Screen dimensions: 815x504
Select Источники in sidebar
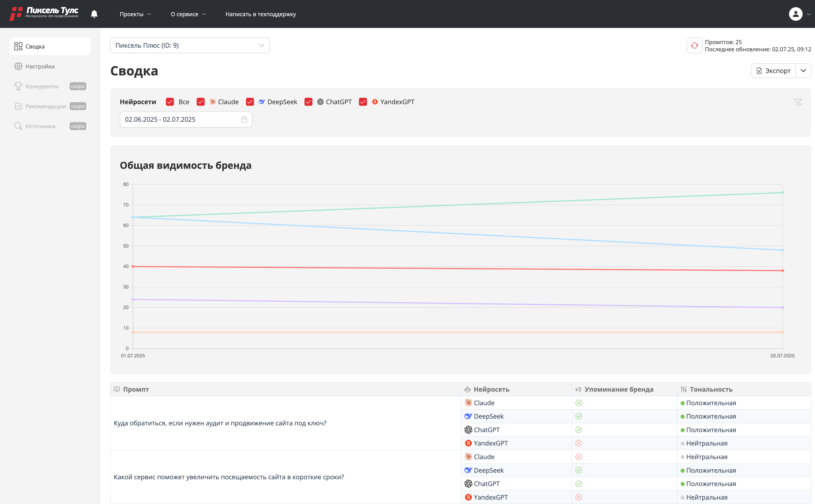point(50,126)
